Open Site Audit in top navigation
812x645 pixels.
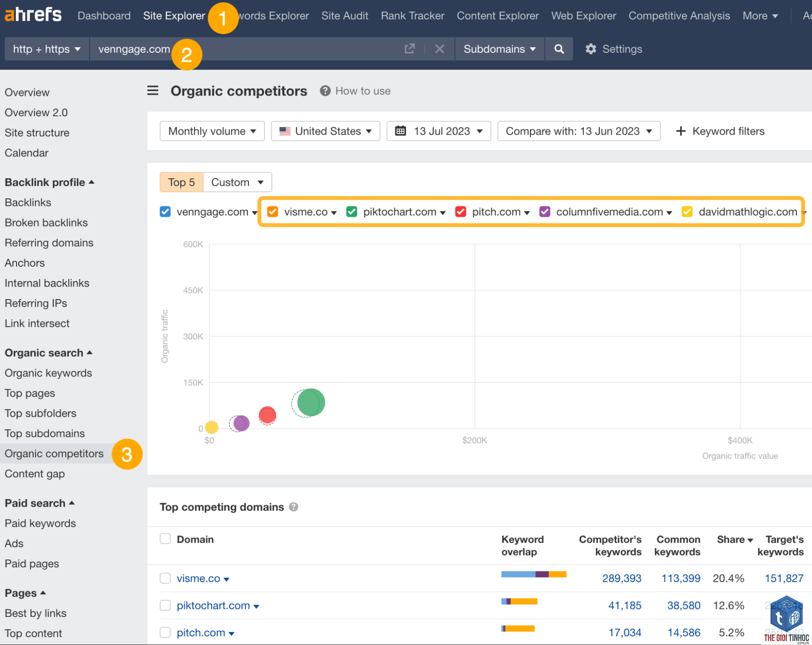point(345,15)
